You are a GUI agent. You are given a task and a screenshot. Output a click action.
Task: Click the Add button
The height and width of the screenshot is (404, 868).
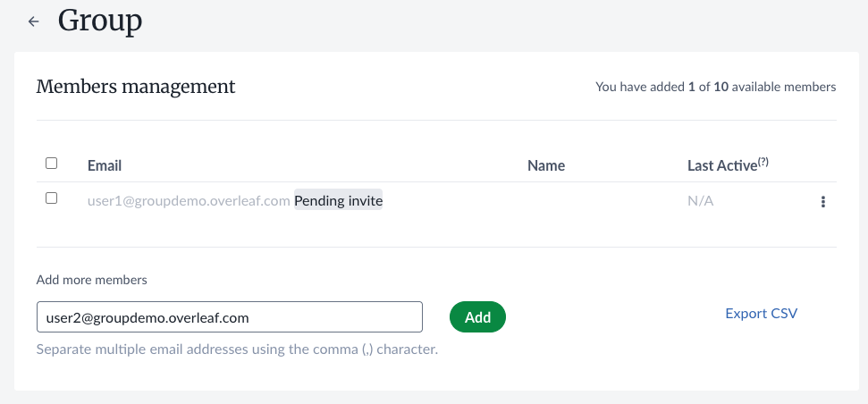pos(477,316)
